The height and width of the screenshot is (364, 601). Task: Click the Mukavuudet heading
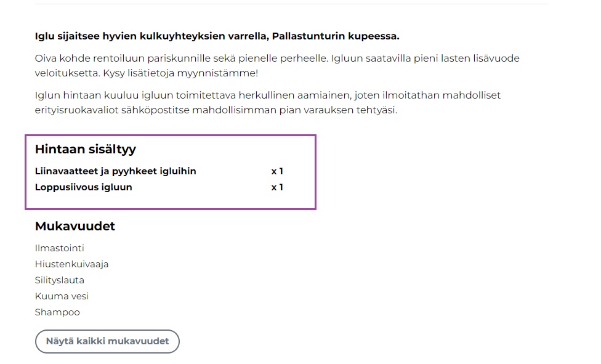point(75,226)
